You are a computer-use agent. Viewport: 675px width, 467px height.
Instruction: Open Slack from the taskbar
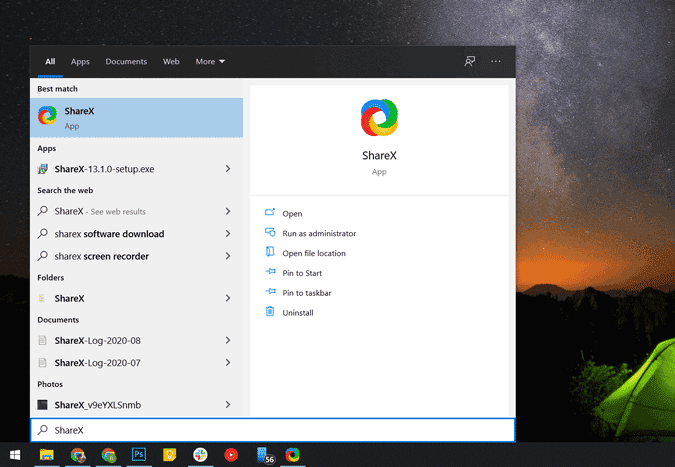click(x=200, y=455)
